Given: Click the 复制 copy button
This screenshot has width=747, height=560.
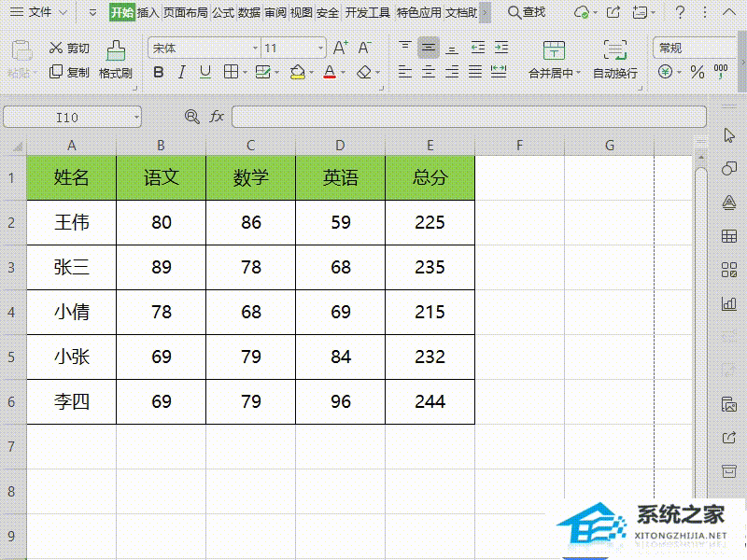Looking at the screenshot, I should pyautogui.click(x=57, y=73).
